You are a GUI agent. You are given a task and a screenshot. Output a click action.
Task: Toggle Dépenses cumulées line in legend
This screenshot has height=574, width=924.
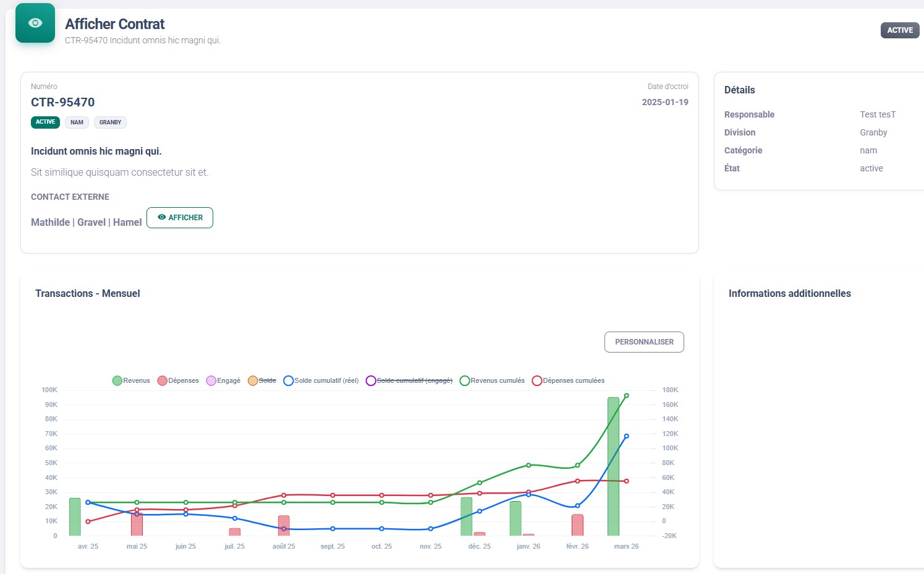pos(569,380)
